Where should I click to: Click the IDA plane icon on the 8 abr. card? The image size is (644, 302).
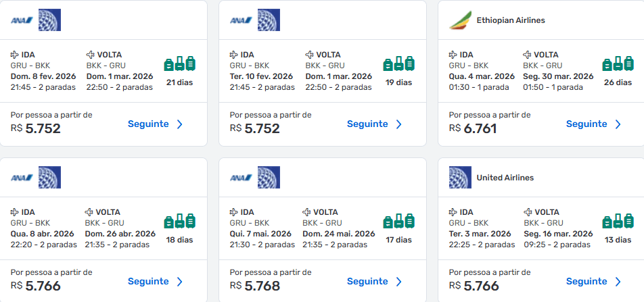[15, 212]
